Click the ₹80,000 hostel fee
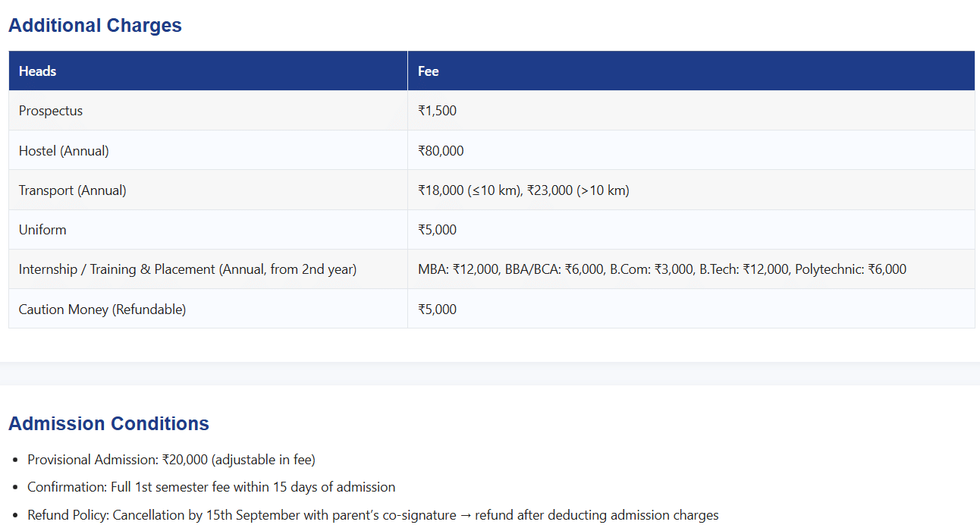This screenshot has height=528, width=980. (441, 151)
